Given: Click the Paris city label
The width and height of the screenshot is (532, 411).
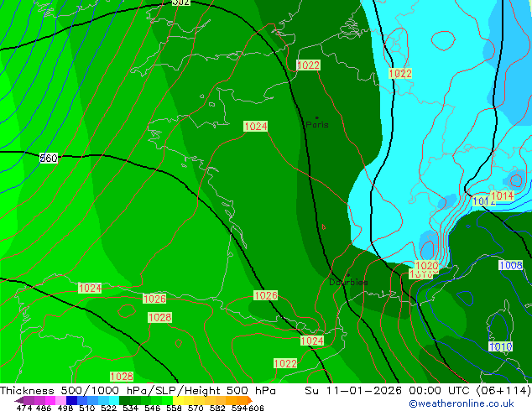Looking at the screenshot, I should (x=317, y=124).
